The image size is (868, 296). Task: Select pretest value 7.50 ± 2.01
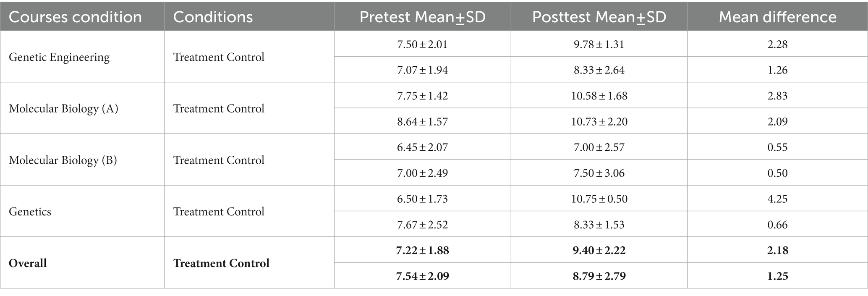click(422, 44)
